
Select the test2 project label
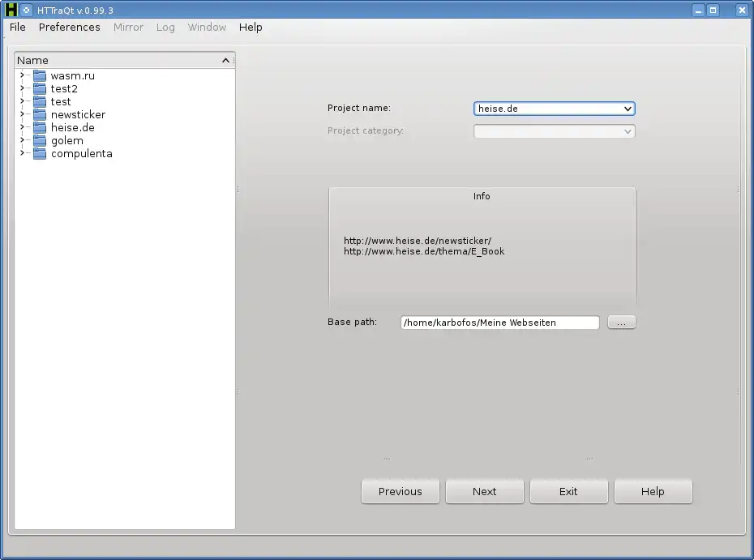point(64,88)
